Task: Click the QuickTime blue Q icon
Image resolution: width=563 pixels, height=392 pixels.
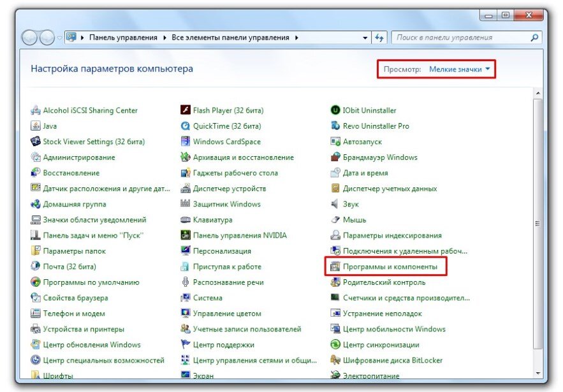Action: pos(186,126)
